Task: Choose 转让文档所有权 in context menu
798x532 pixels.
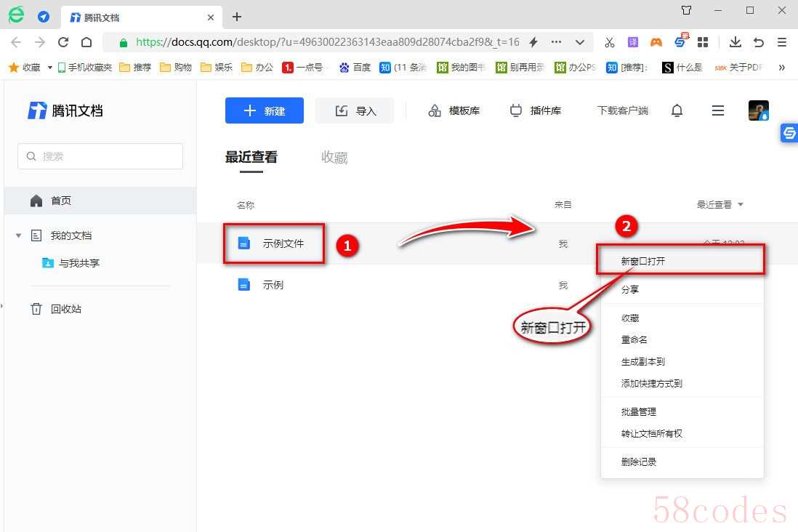Action: 682,434
